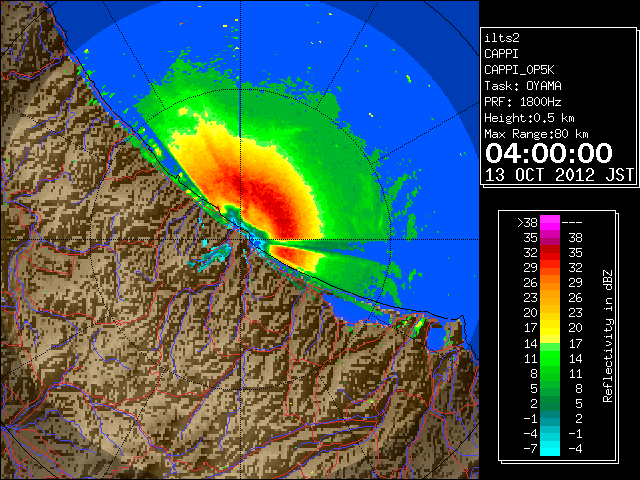Select the 'PRF: 1800Hz' entry
This screenshot has width=640, height=480.
click(522, 102)
